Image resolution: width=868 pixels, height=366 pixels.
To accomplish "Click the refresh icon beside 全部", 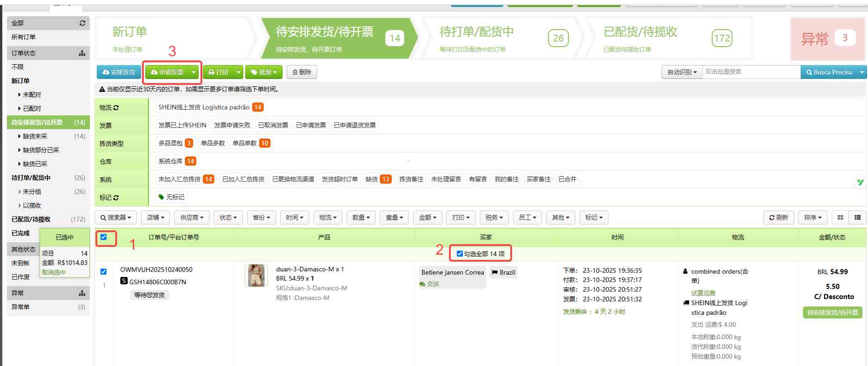I will coord(82,23).
